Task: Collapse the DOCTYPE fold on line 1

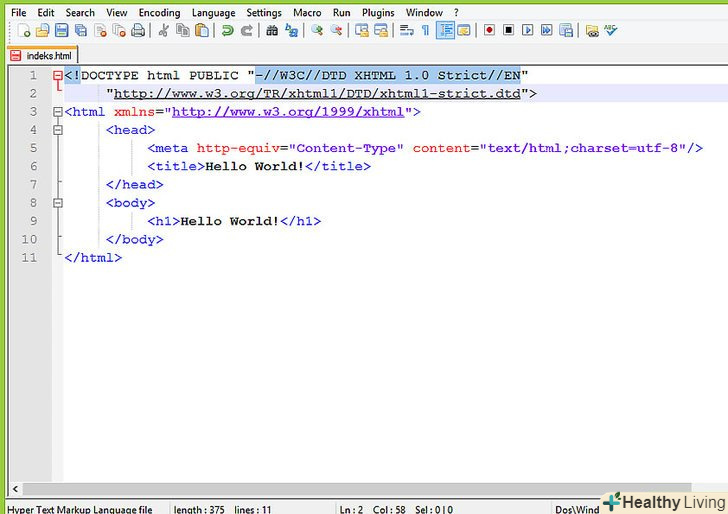Action: [x=58, y=76]
